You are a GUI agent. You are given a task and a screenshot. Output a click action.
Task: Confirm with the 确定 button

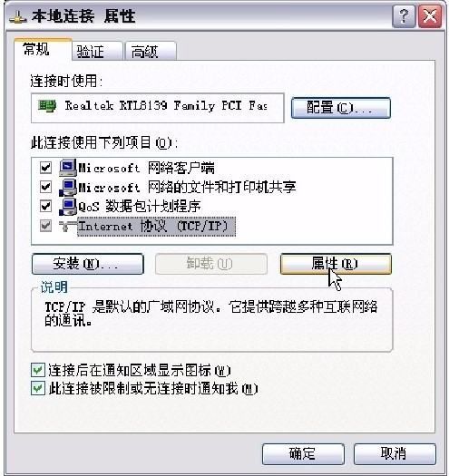(303, 454)
